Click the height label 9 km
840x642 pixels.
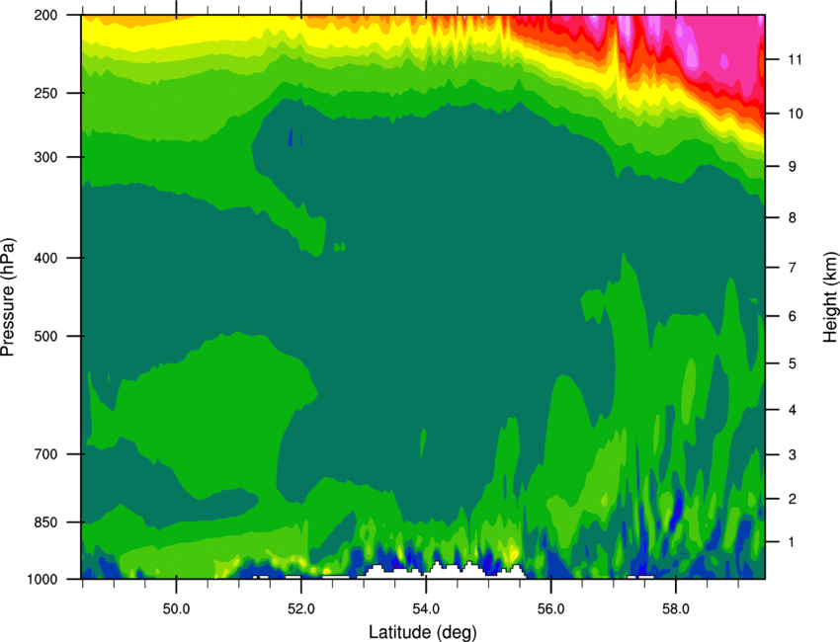(793, 167)
